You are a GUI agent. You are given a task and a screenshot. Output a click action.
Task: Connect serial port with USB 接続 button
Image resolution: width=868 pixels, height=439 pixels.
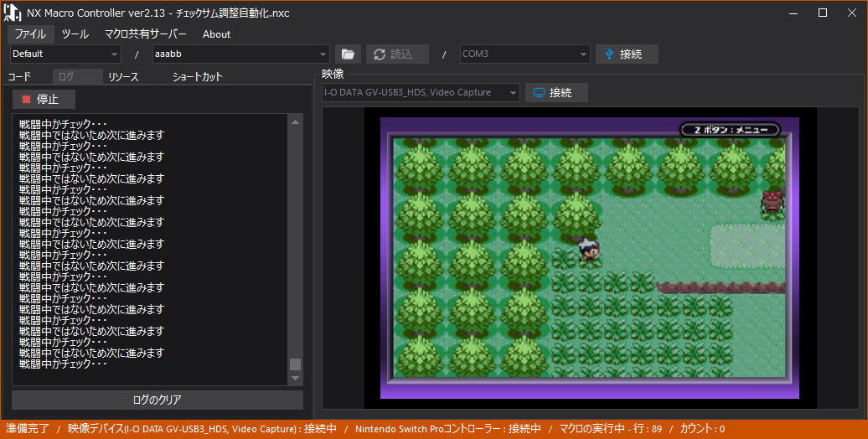click(627, 54)
